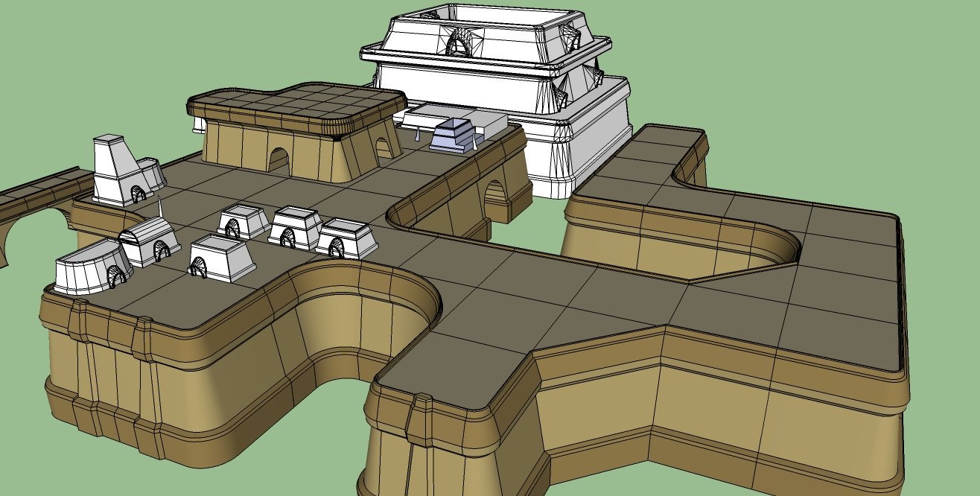Select the rightmost hut in the row of three
980x496 pixels.
point(347,238)
